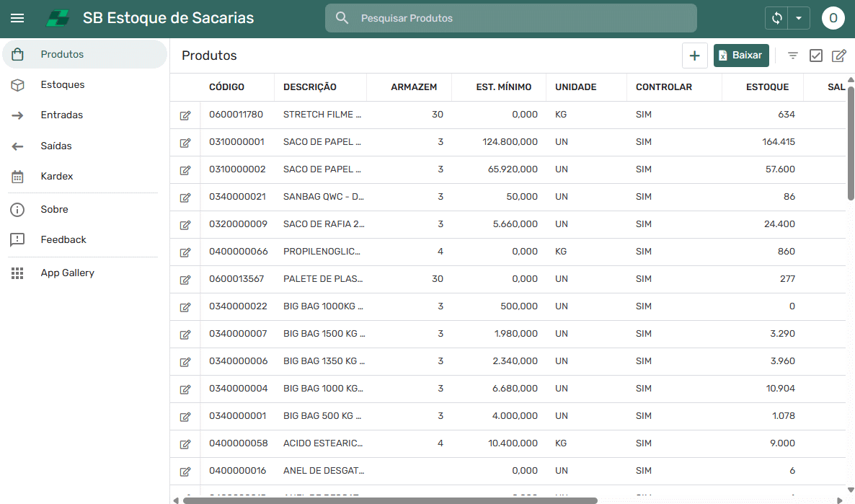Screen dimensions: 855x504
Task: Expand the sync options dropdown arrow
Action: click(799, 18)
